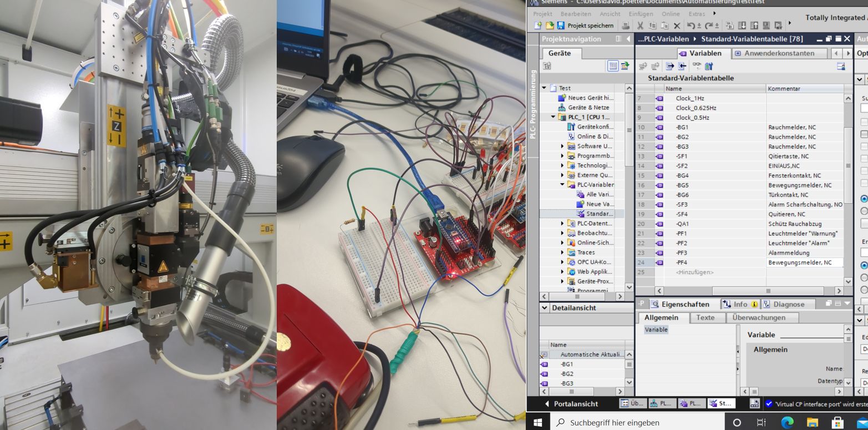This screenshot has width=868, height=430.
Task: Click the Üb... editor bar button
Action: coord(632,404)
